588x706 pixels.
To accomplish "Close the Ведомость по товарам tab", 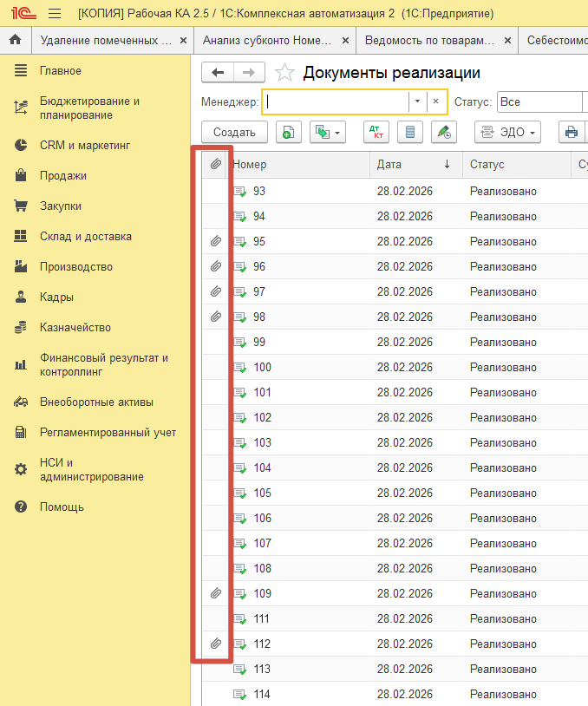I will coord(507,41).
